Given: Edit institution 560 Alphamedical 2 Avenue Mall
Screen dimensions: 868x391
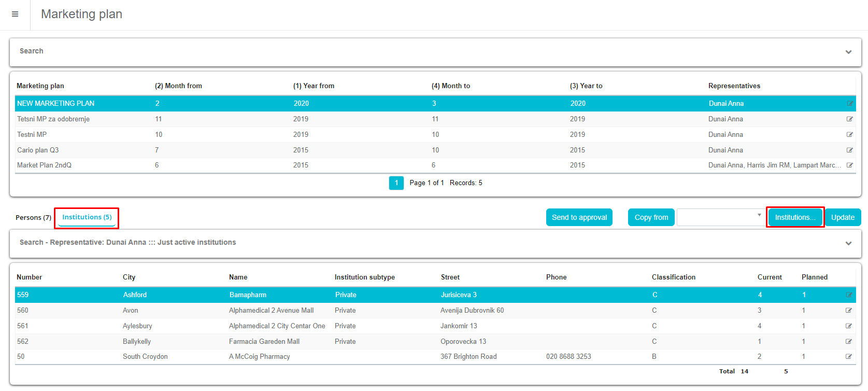Looking at the screenshot, I should click(848, 311).
